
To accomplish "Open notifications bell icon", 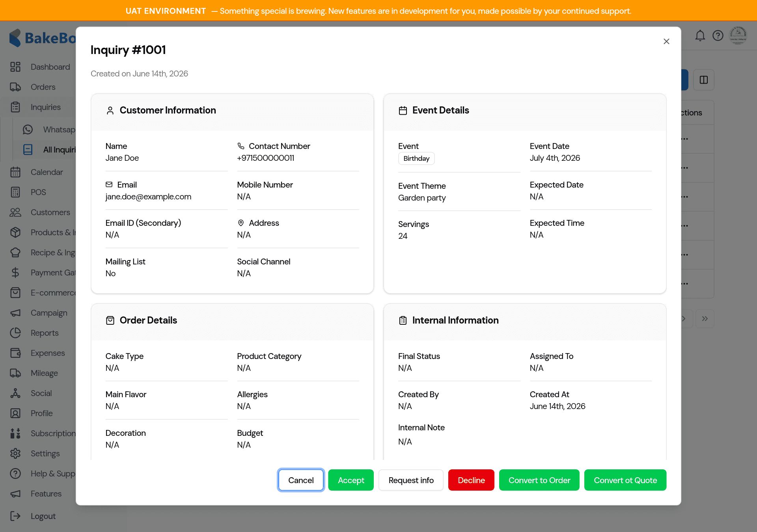I will click(700, 36).
